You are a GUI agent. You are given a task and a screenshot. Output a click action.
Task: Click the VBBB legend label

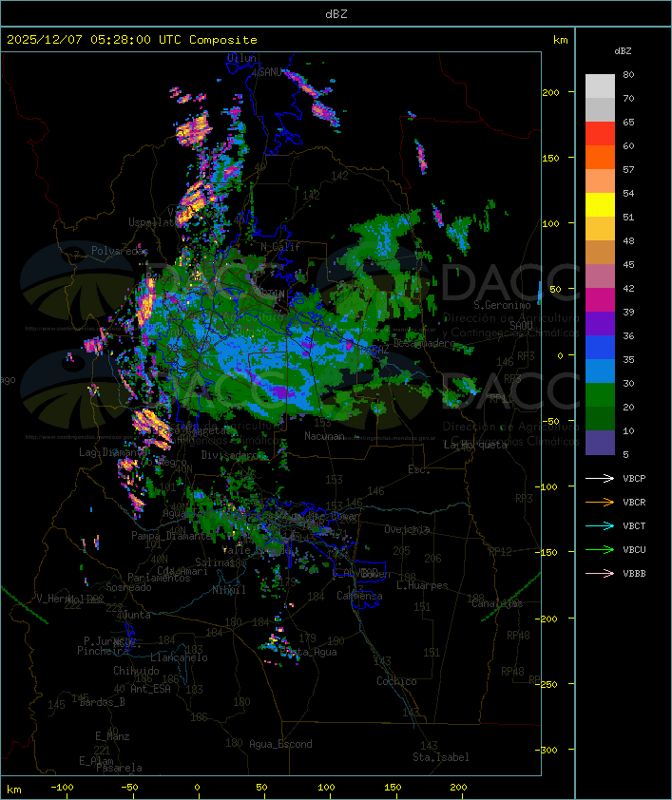click(x=634, y=574)
